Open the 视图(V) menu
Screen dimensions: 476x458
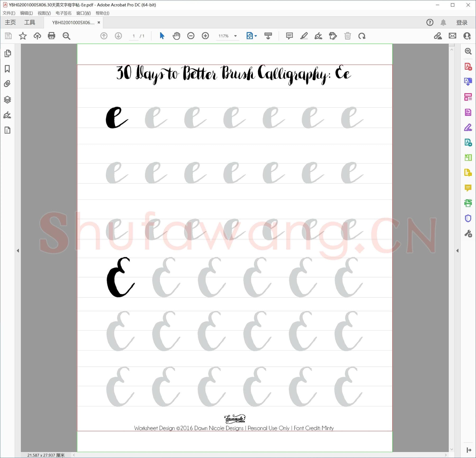44,13
